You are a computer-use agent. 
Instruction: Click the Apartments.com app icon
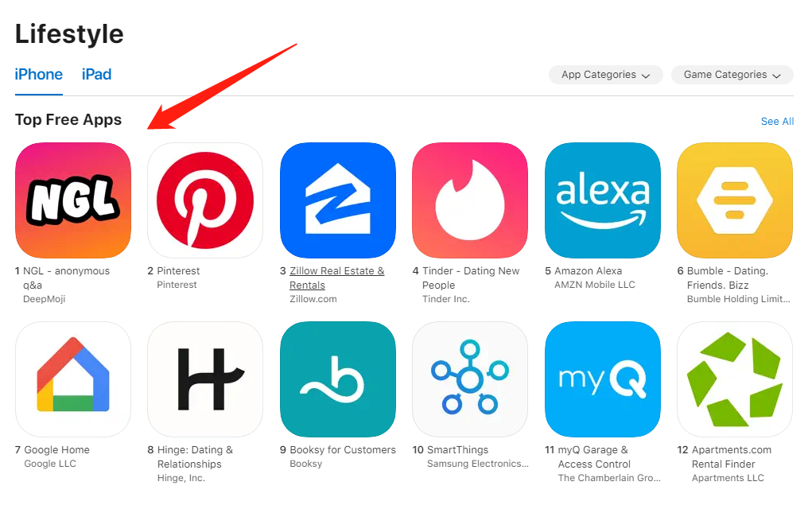pos(735,379)
